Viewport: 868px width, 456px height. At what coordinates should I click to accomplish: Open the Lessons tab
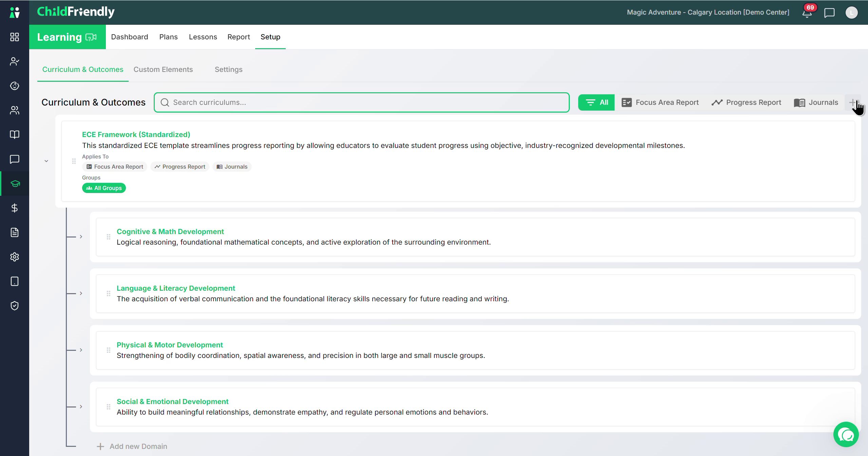click(x=203, y=37)
